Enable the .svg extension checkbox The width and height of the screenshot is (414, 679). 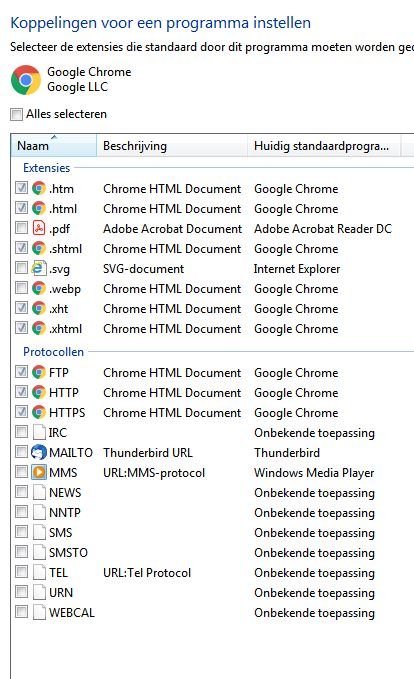click(x=21, y=268)
